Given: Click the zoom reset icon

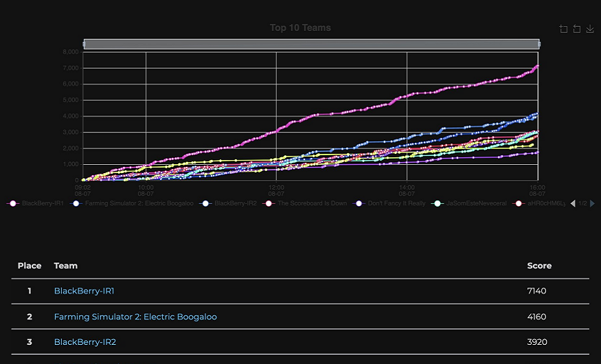Looking at the screenshot, I should (576, 29).
